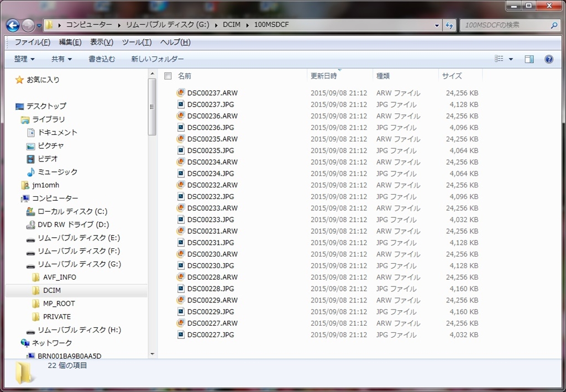Screen dimensions: 566x392
Task: Open the 共有 dropdown
Action: point(61,59)
